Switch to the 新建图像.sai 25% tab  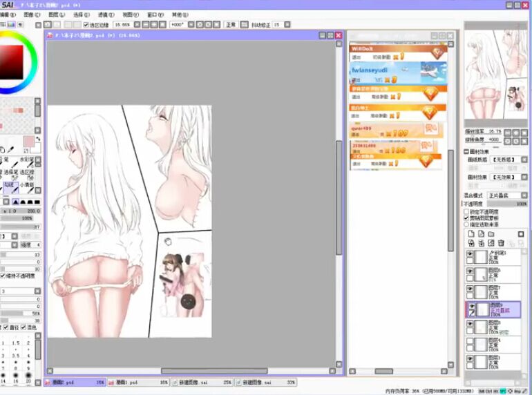(x=202, y=382)
